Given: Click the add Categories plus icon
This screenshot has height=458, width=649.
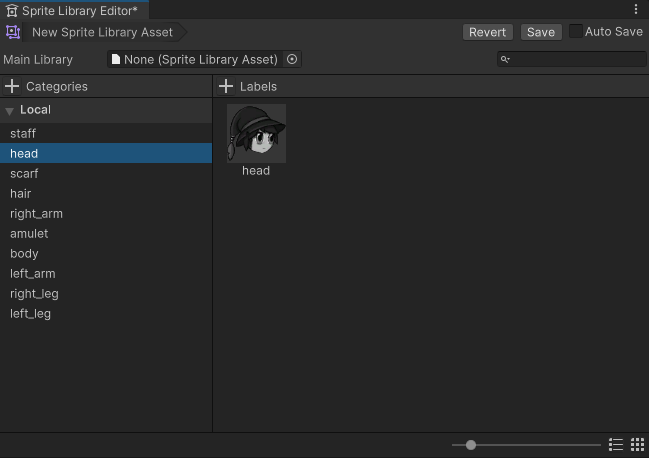Looking at the screenshot, I should pos(13,87).
